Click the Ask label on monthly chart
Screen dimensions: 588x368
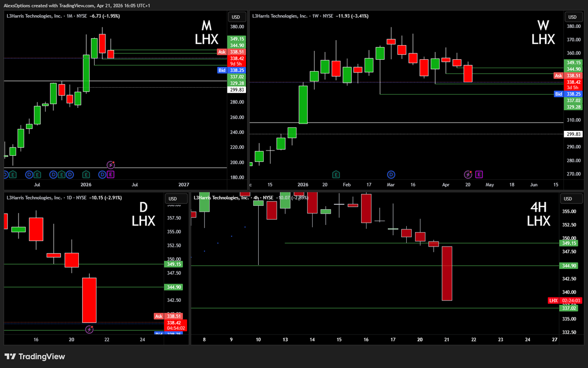tap(221, 51)
